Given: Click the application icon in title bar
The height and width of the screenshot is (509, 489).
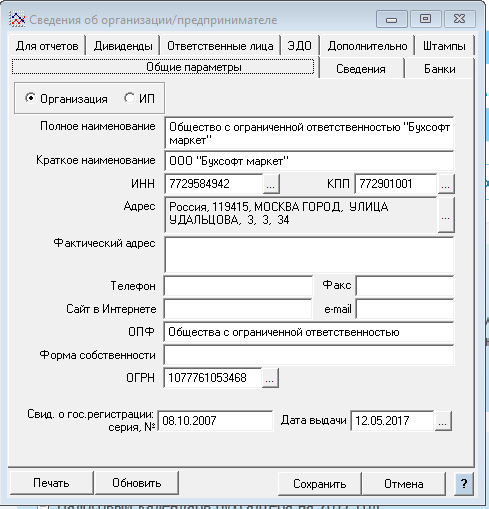Looking at the screenshot, I should (17, 20).
